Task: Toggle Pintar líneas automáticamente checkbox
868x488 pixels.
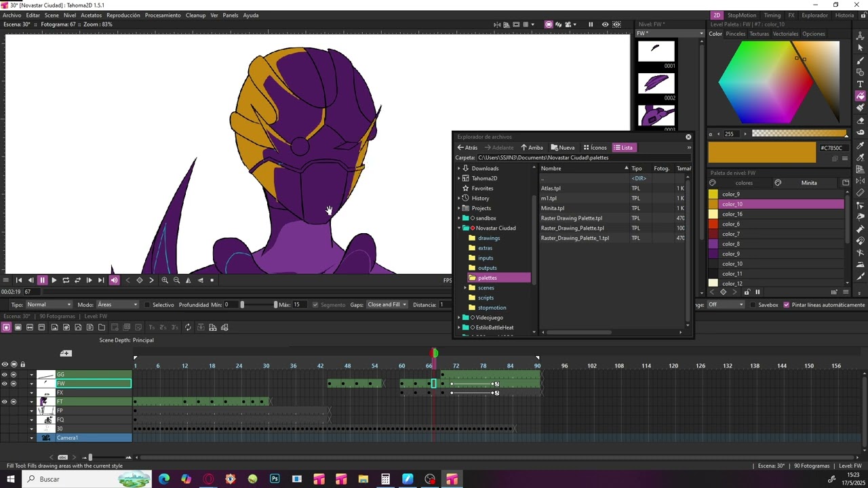Action: (x=787, y=305)
